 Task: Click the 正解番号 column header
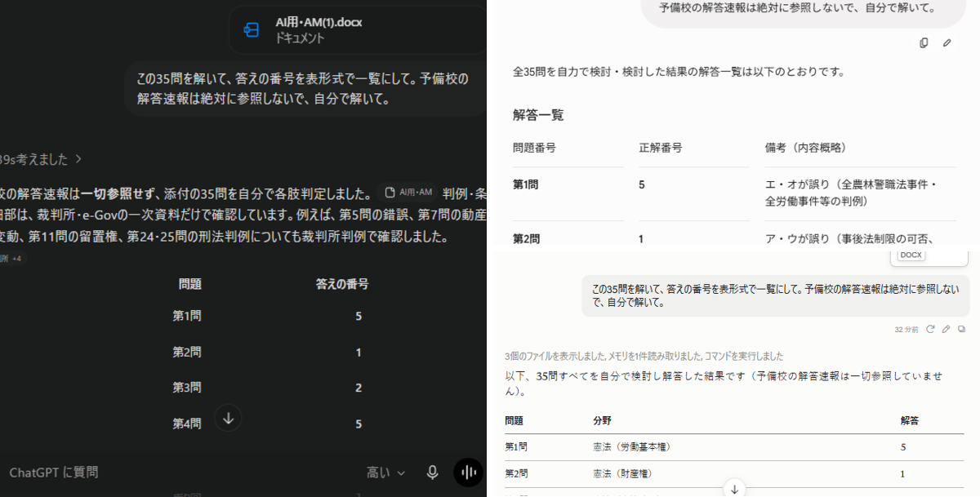point(661,148)
